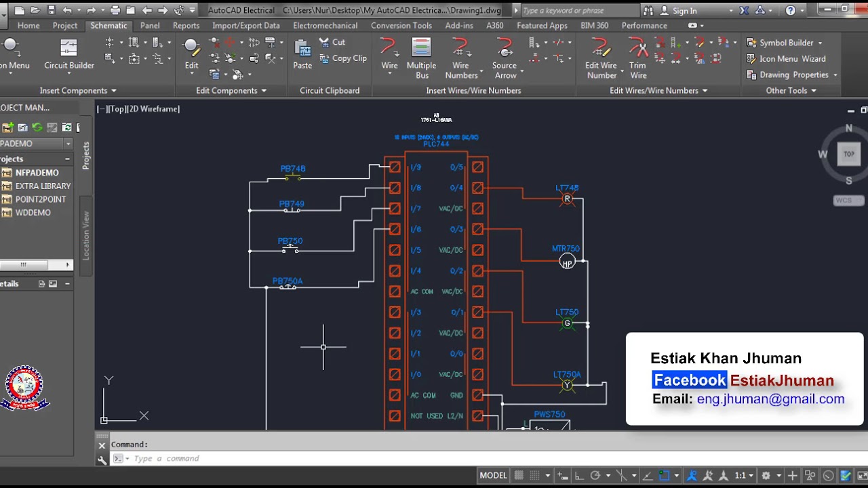Open the Import/Export Data tab
This screenshot has height=488, width=868.
[245, 26]
